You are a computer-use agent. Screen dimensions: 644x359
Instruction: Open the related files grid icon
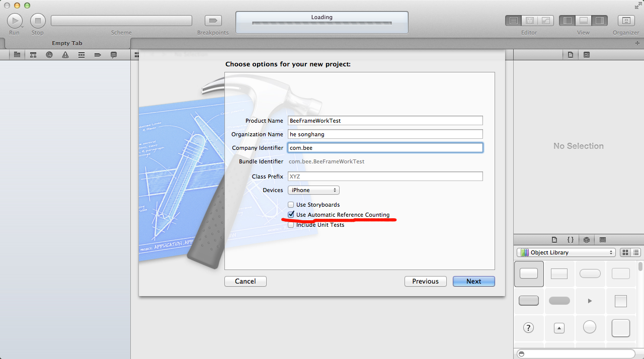coord(136,55)
